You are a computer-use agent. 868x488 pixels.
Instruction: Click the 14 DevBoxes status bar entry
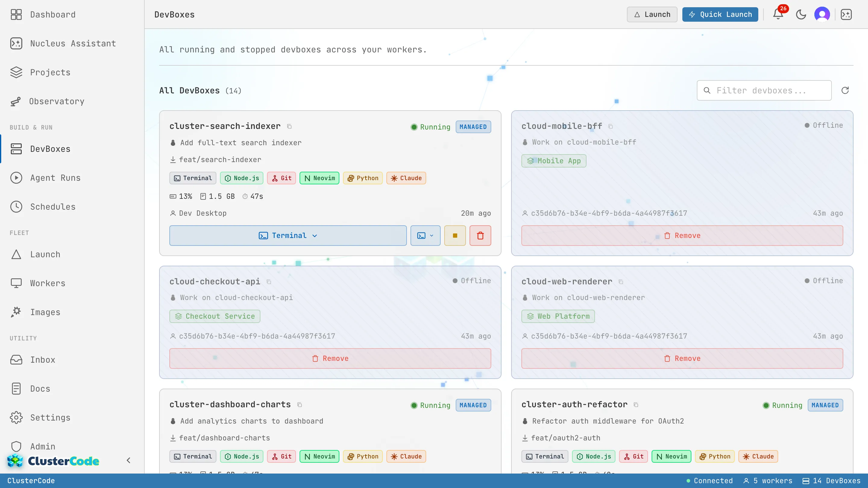831,480
